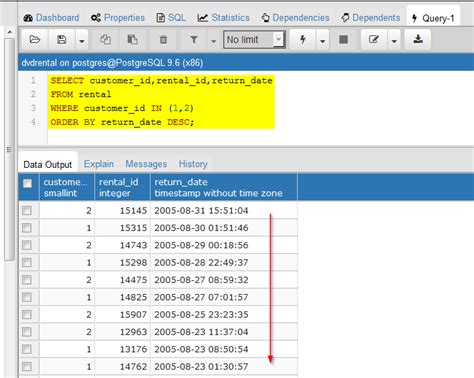
Task: Click the WHERE customer_id IN line
Action: [x=122, y=108]
